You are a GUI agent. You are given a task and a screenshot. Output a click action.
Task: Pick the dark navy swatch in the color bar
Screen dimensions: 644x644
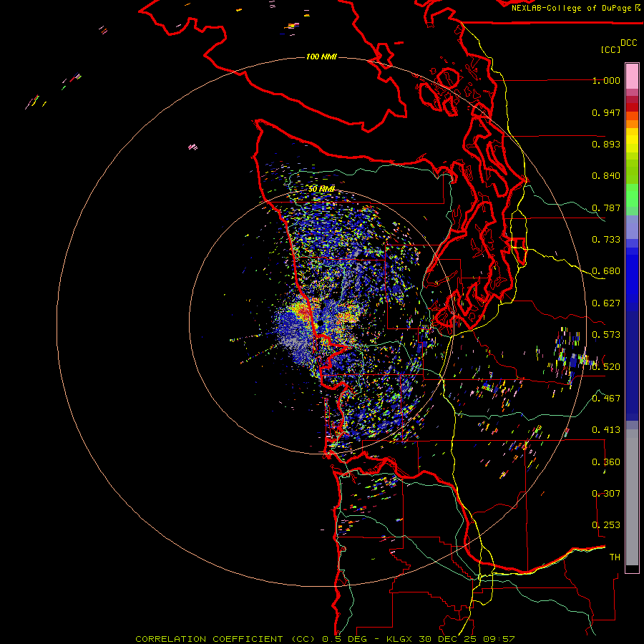(x=632, y=361)
